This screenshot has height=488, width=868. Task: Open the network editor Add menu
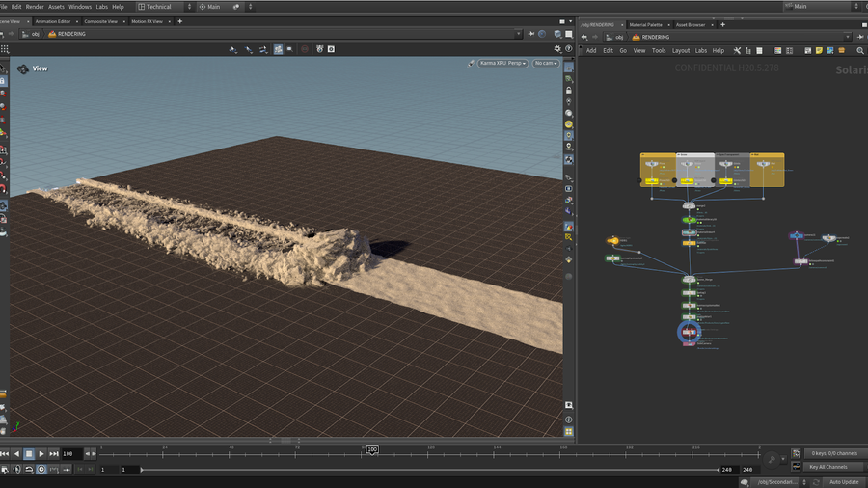pyautogui.click(x=591, y=51)
